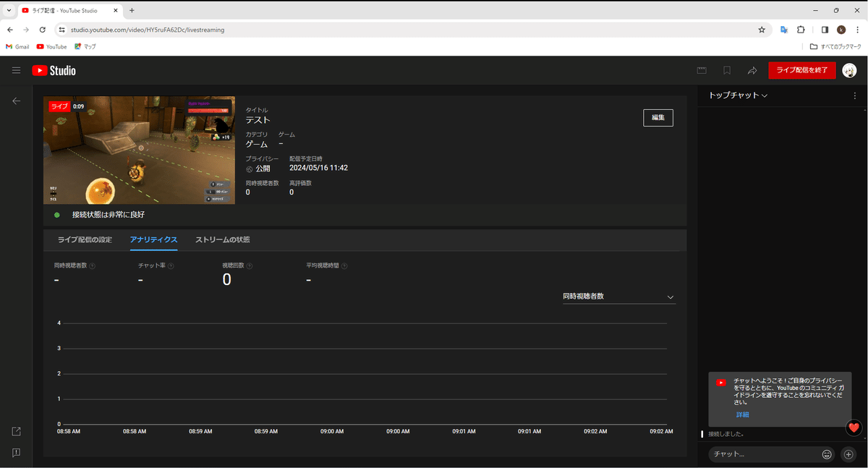Open すべてのブックマーク folder
The width and height of the screenshot is (868, 468).
(835, 46)
